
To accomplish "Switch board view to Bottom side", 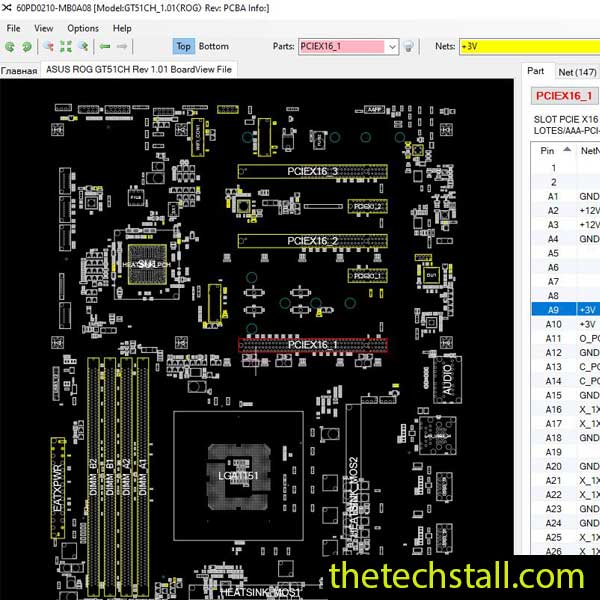I will coord(214,46).
